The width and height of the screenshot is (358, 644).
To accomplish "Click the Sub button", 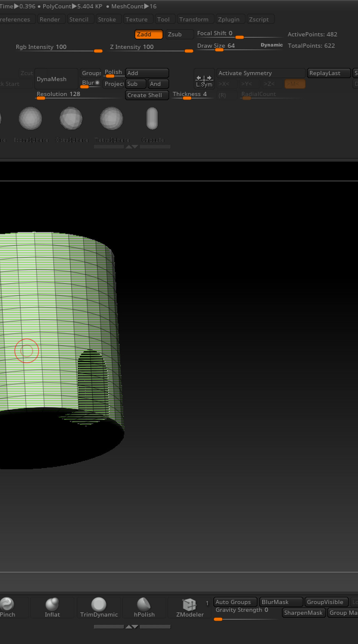I will [136, 84].
